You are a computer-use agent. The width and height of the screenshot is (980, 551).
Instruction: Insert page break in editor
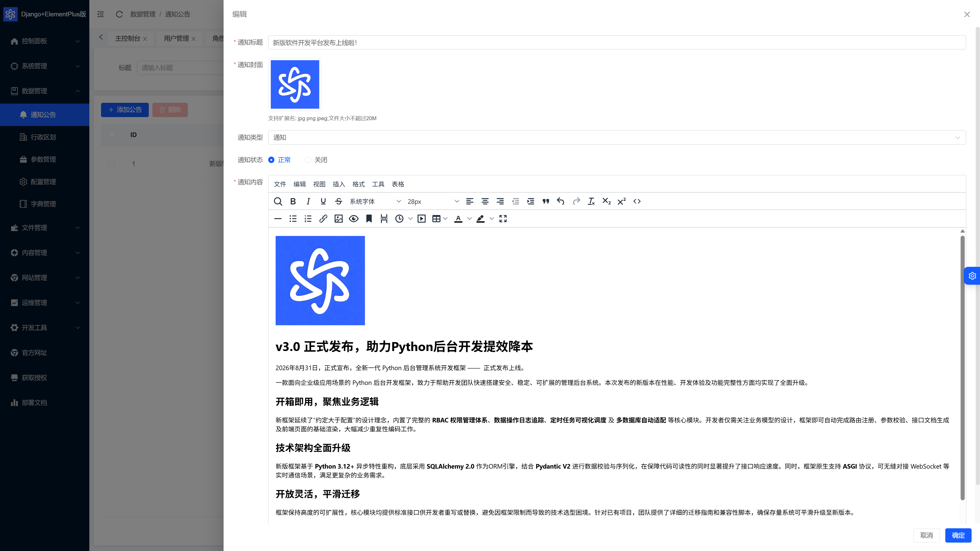(x=384, y=219)
